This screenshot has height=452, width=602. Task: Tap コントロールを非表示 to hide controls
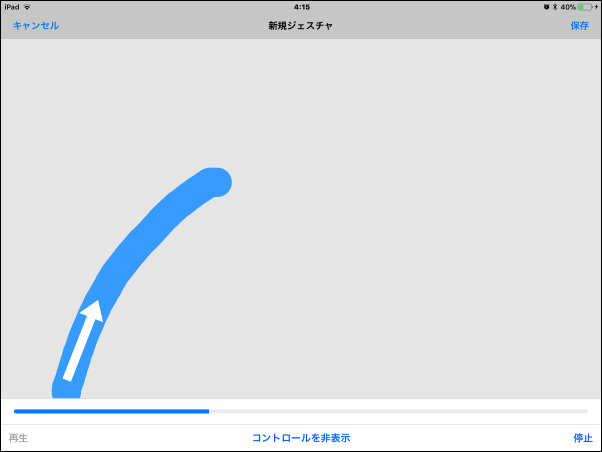coord(301,438)
